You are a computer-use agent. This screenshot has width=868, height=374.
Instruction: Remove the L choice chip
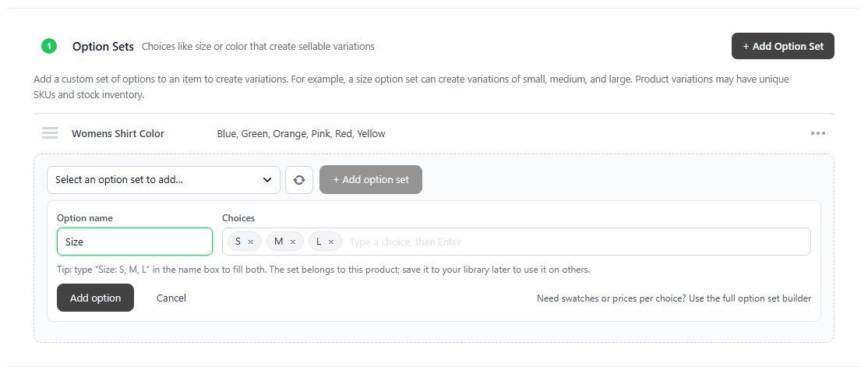tap(331, 242)
